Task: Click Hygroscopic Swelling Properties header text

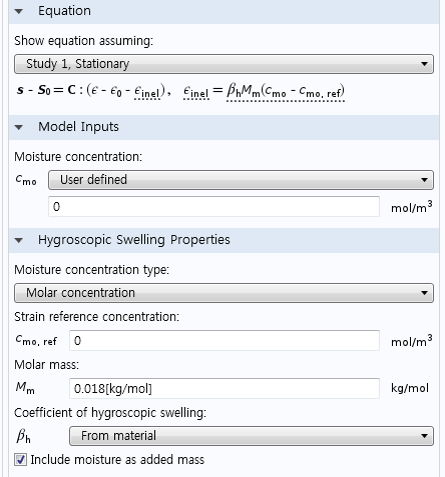Action: click(x=134, y=240)
